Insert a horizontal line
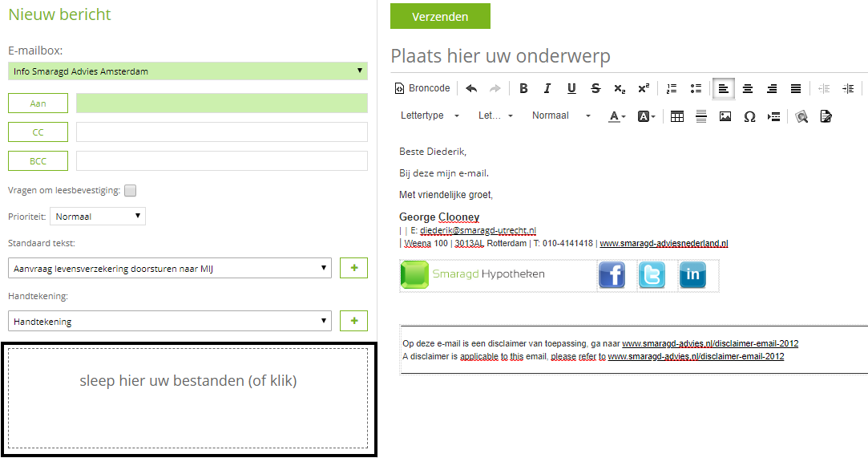Image resolution: width=868 pixels, height=458 pixels. pyautogui.click(x=700, y=116)
